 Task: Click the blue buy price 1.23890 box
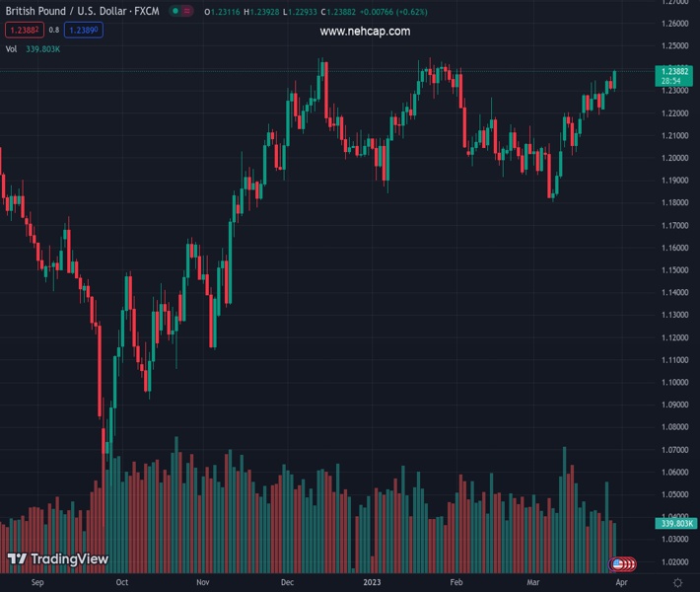[84, 30]
